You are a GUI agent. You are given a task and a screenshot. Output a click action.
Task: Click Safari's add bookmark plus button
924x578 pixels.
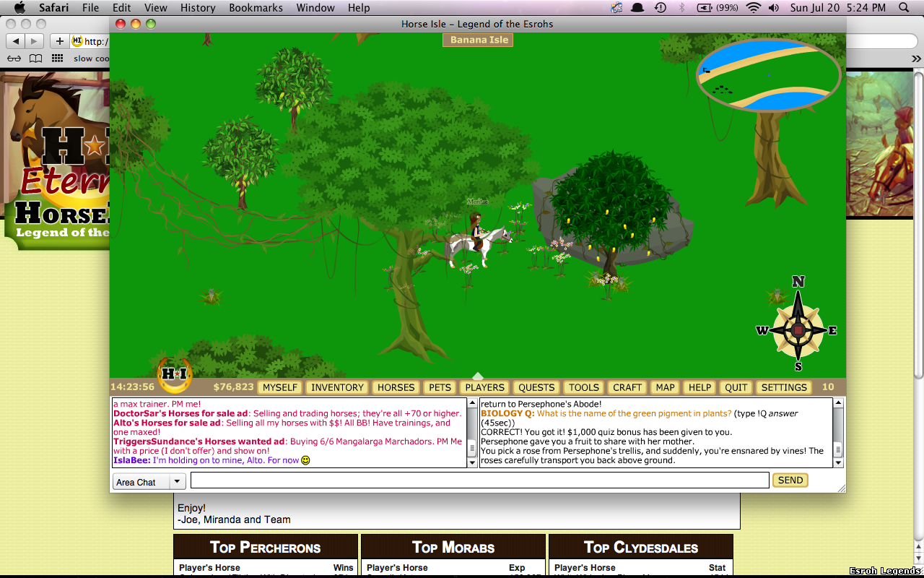click(59, 41)
